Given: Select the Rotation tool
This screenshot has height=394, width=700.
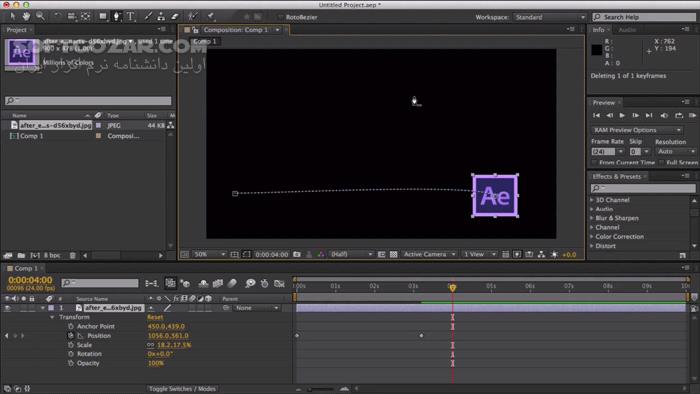Looking at the screenshot, I should [57, 17].
